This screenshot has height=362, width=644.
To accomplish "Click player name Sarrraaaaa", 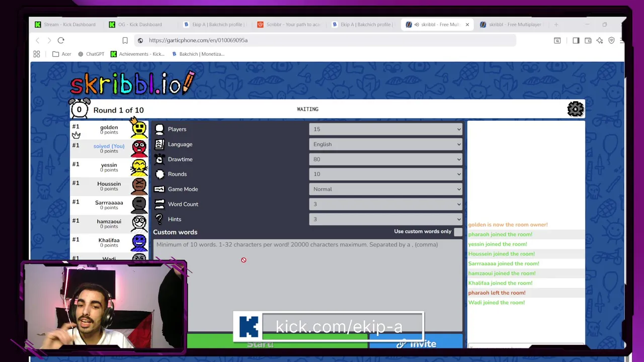I will click(109, 203).
